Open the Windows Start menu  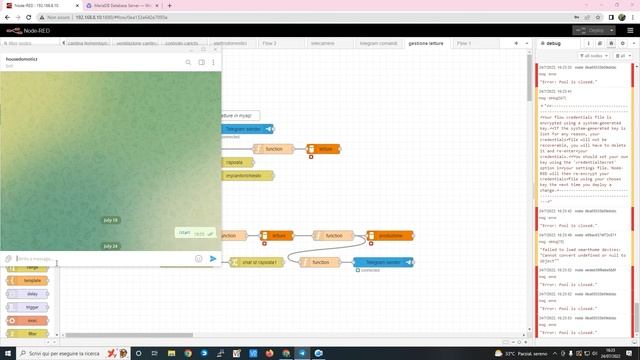[8, 353]
